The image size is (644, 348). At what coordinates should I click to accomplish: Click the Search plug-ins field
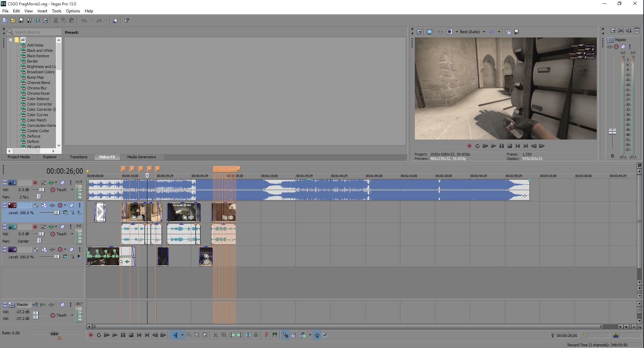(x=34, y=32)
